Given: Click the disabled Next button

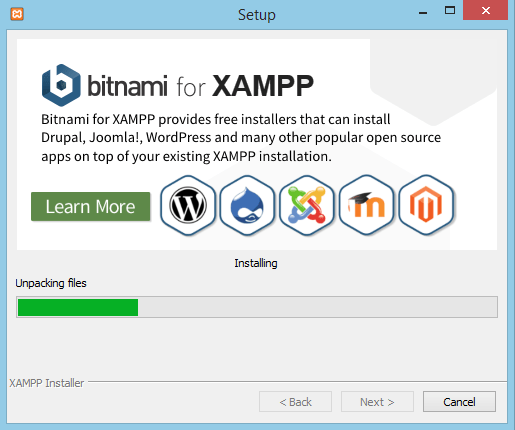Looking at the screenshot, I should click(377, 402).
